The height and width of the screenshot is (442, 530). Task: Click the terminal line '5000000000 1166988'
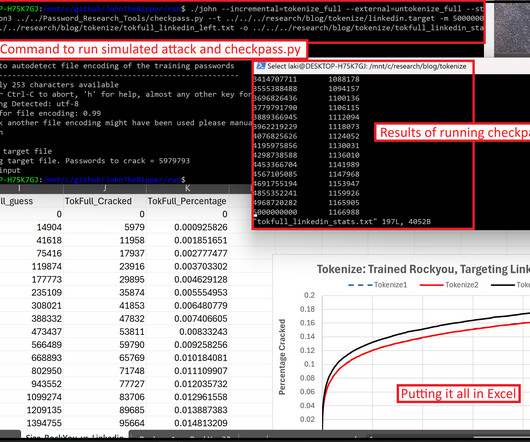[x=307, y=212]
